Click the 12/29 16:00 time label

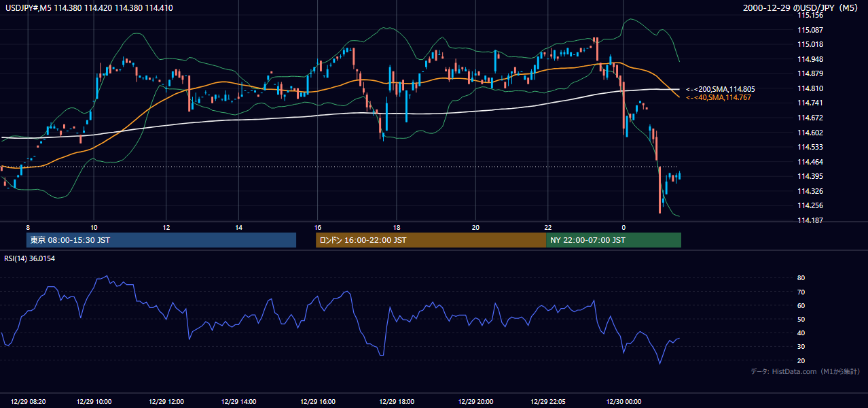(x=317, y=401)
